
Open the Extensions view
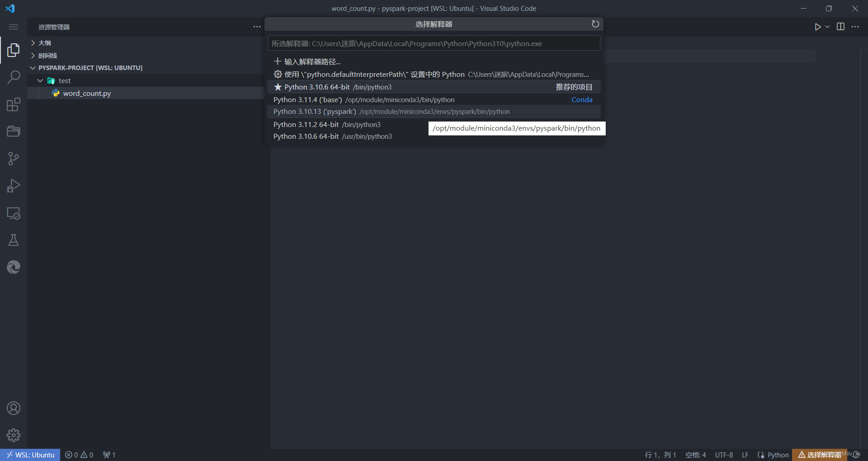(13, 104)
